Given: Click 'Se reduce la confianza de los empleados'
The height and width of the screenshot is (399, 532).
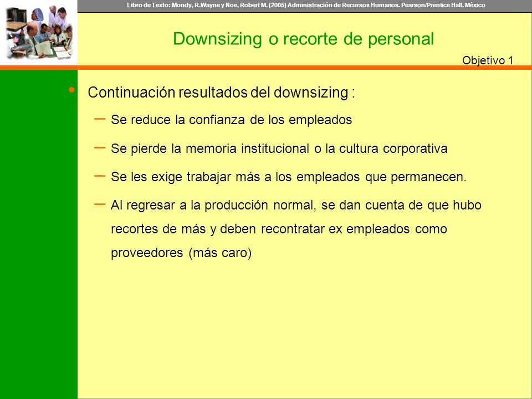Looking at the screenshot, I should tap(232, 120).
